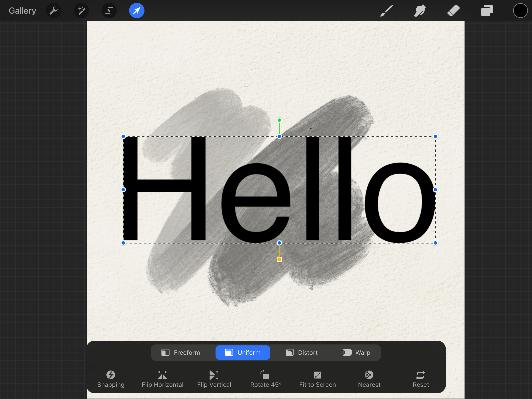
Task: Click the bottom-right corner transform handle
Action: 435,243
